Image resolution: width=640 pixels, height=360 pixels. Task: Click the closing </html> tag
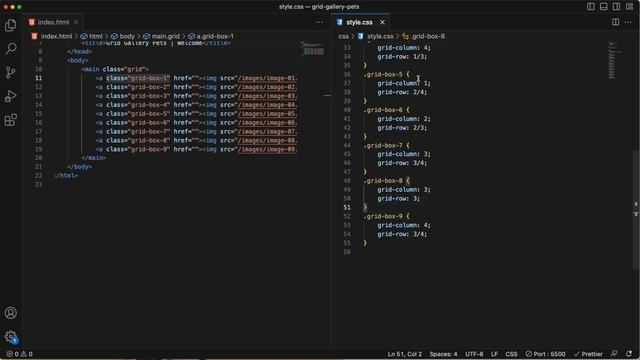click(66, 176)
